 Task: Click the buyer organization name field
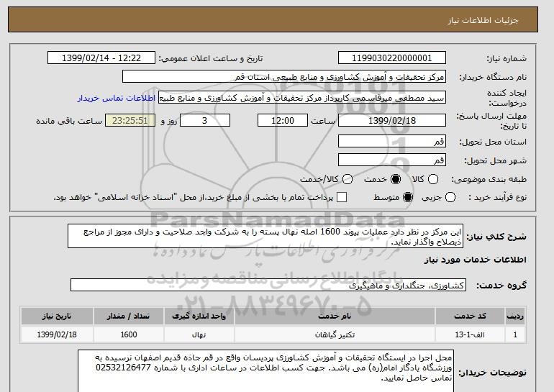point(284,77)
